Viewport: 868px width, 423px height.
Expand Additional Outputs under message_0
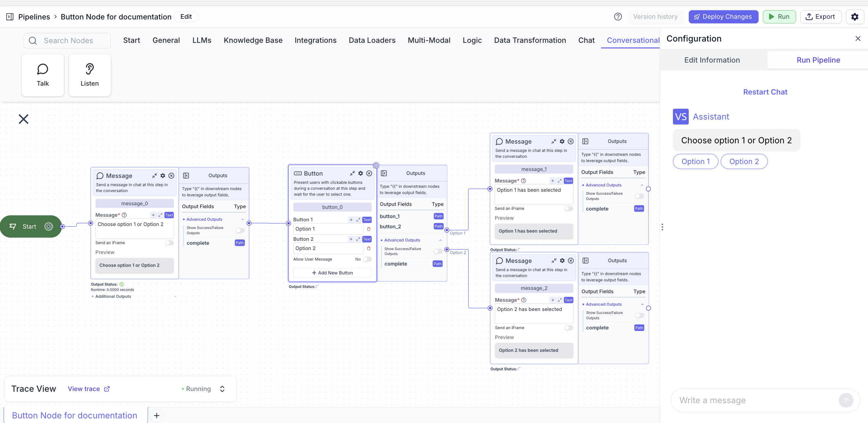pyautogui.click(x=175, y=296)
